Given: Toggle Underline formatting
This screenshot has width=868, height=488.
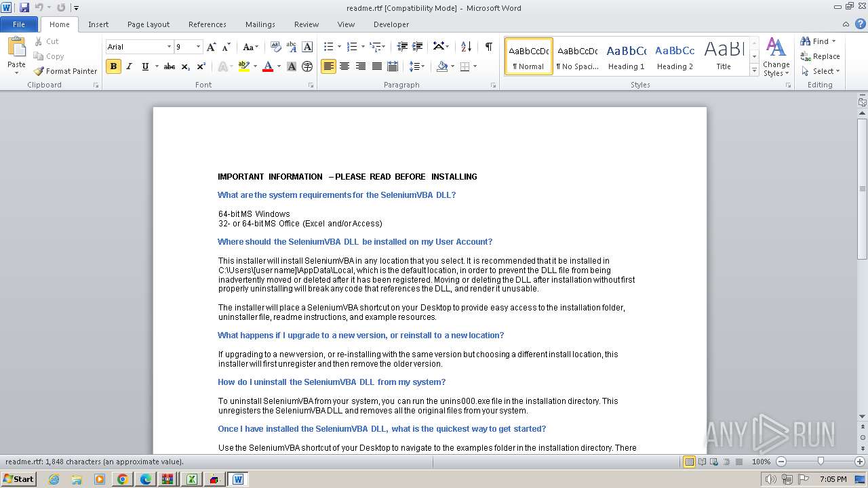Looking at the screenshot, I should point(145,66).
